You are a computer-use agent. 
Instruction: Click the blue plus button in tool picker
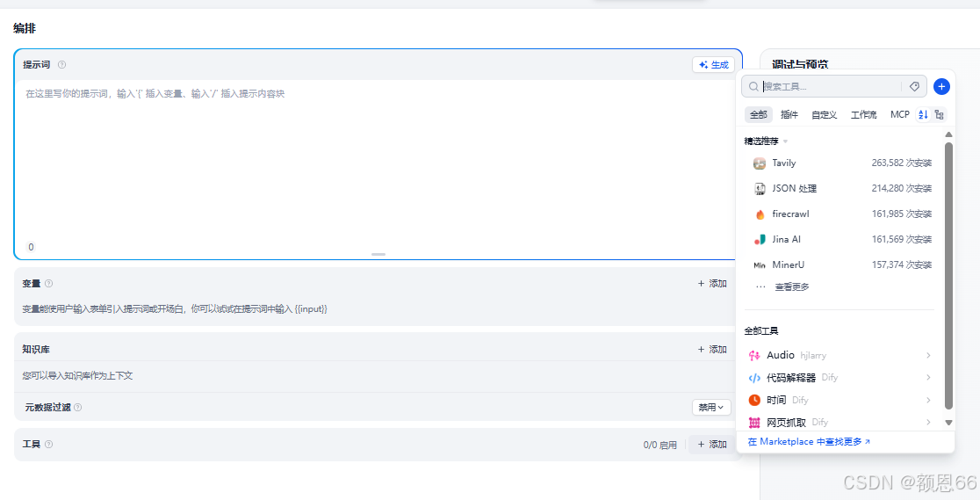(941, 86)
